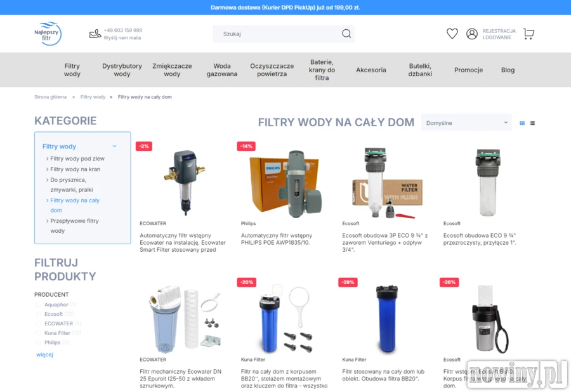Open 'Automatyczny filtr wstępny PHILIPS' title

[x=277, y=239]
